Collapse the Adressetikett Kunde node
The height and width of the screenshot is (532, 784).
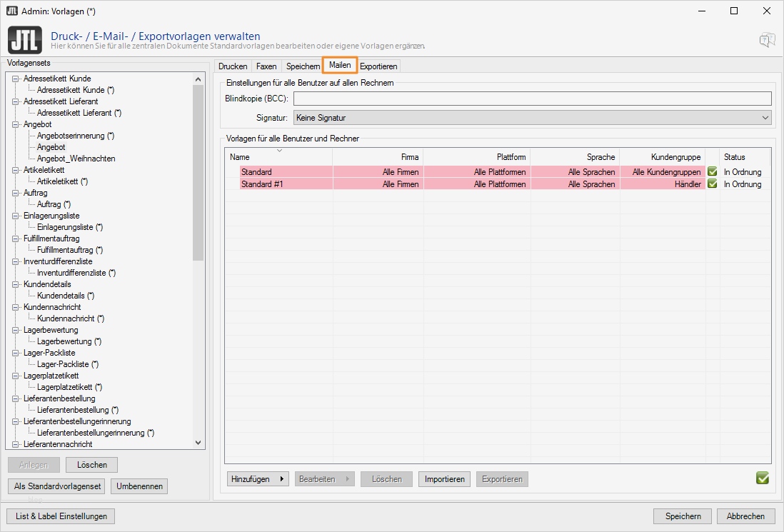click(x=16, y=79)
